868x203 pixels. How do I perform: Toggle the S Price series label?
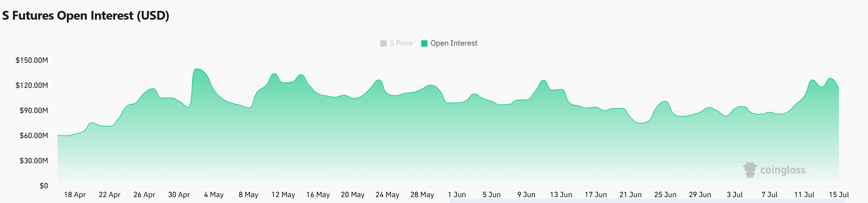[401, 43]
